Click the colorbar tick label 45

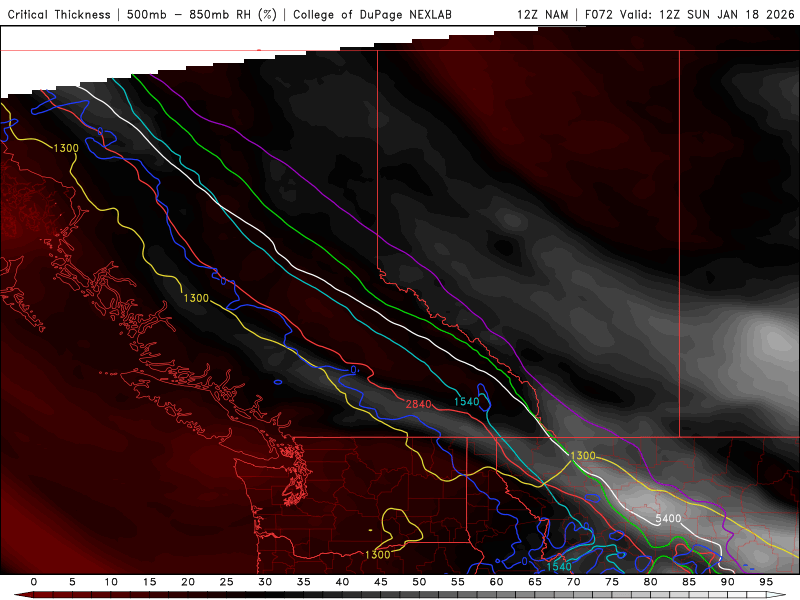(x=381, y=582)
